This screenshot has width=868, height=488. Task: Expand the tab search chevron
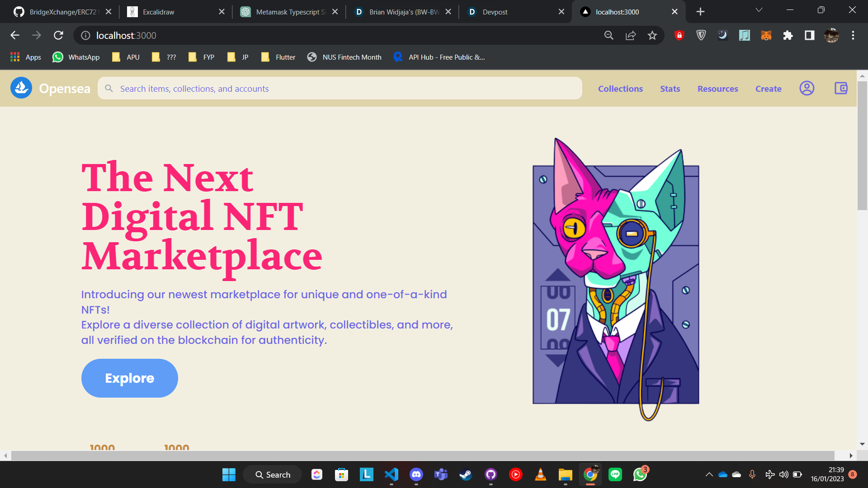[x=759, y=10]
